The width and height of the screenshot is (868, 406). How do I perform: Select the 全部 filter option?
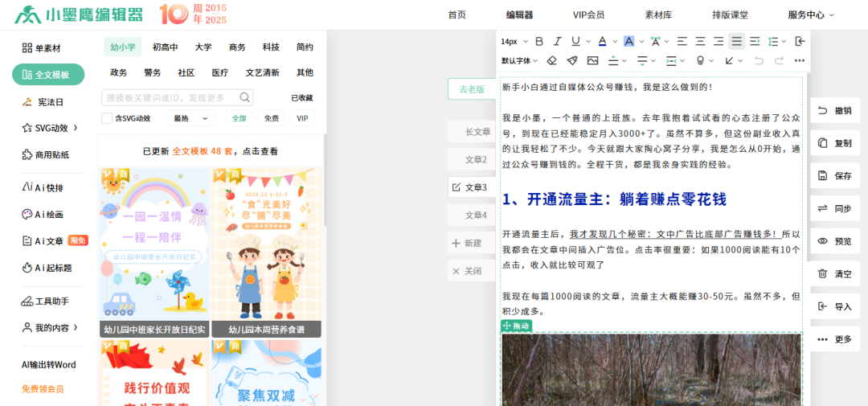pyautogui.click(x=240, y=118)
